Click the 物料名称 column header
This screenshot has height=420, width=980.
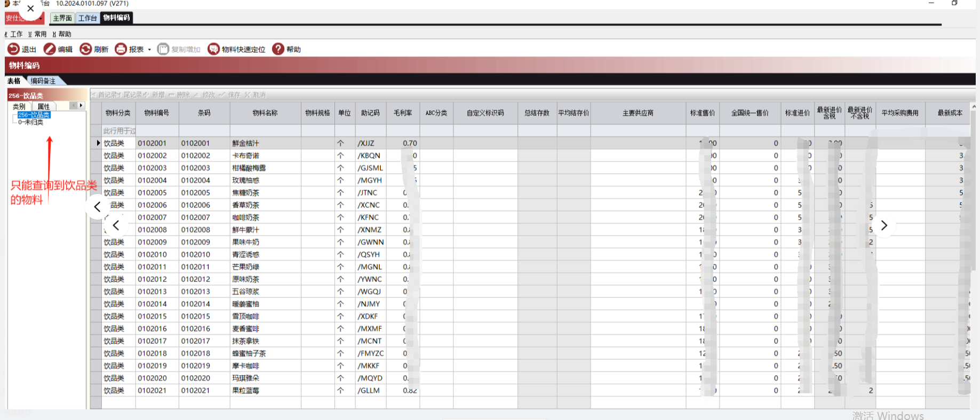(x=266, y=113)
